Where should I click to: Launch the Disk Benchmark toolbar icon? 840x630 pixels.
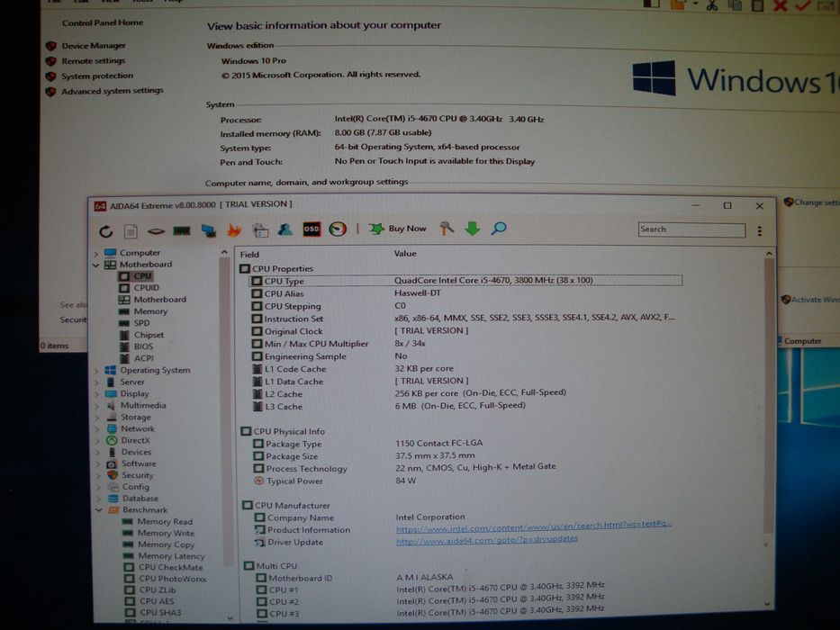(156, 231)
